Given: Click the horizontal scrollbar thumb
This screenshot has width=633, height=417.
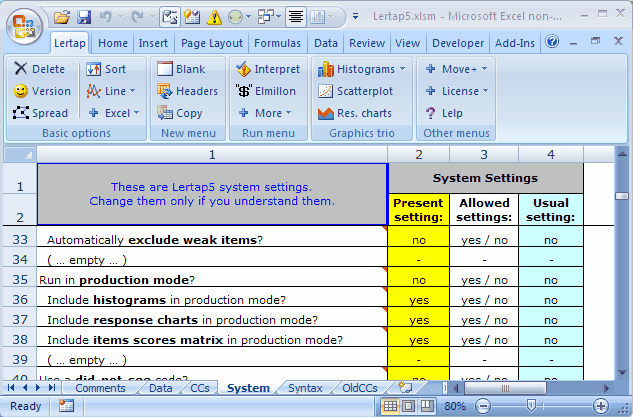Looking at the screenshot, I should (x=505, y=388).
